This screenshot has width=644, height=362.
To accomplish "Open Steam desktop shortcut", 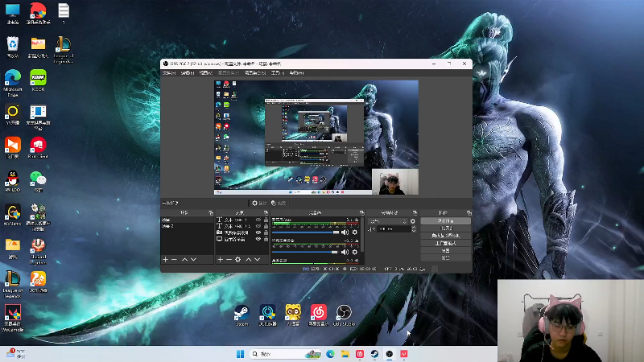I will point(242,312).
